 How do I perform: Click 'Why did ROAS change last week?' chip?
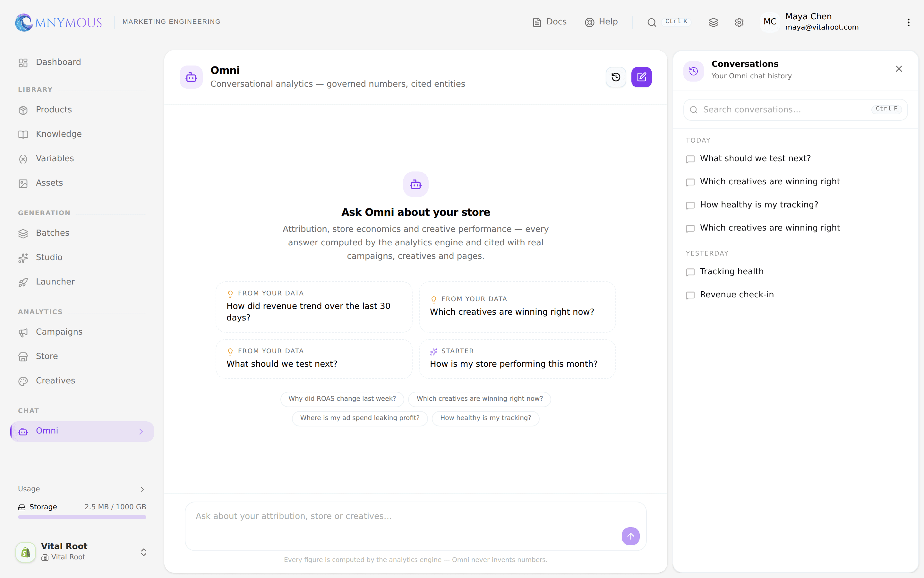point(342,399)
